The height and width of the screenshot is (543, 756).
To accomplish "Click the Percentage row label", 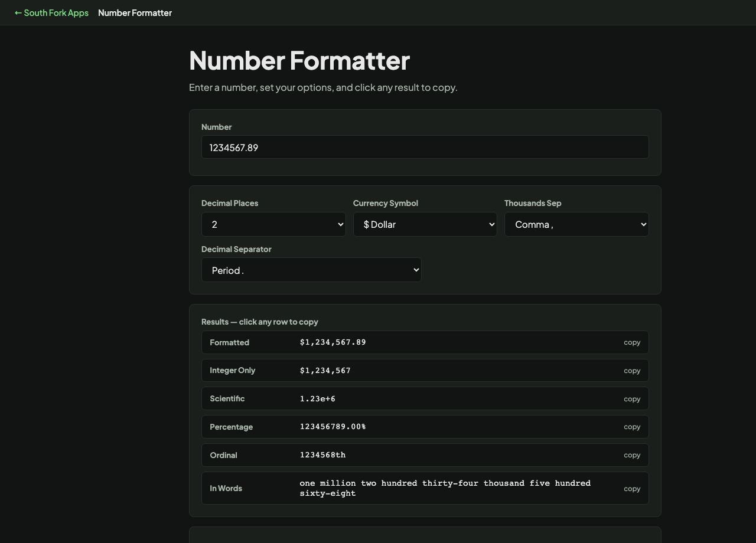I will click(231, 427).
